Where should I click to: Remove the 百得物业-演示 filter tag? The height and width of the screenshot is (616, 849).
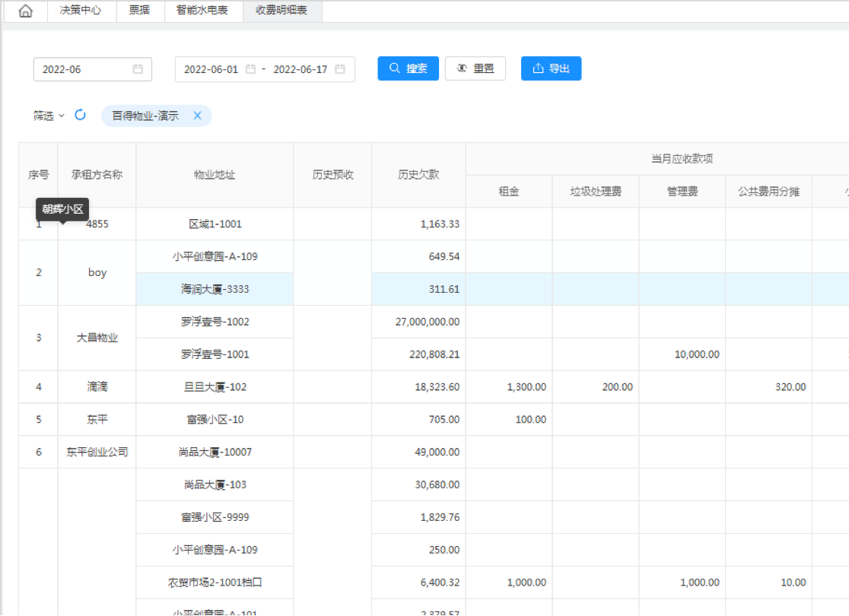pos(198,116)
